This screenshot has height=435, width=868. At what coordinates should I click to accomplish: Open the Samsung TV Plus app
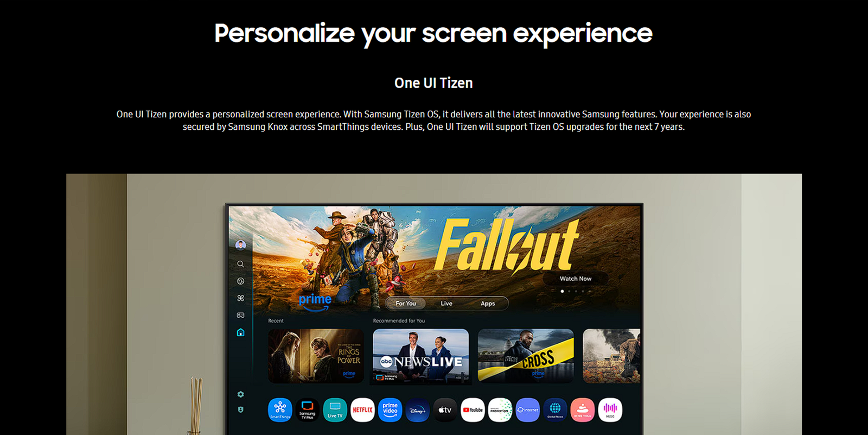tap(307, 409)
